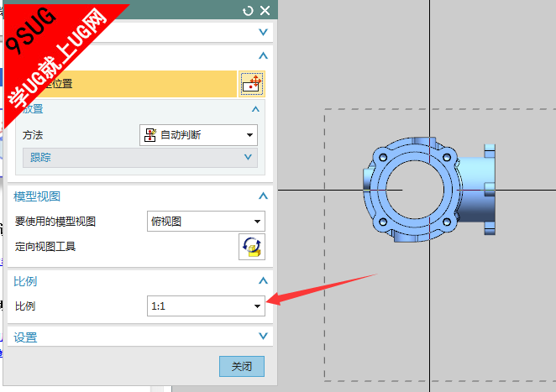Screen dimensions: 556x392
Task: Click the 定向视图工具 label
Action: pos(45,246)
